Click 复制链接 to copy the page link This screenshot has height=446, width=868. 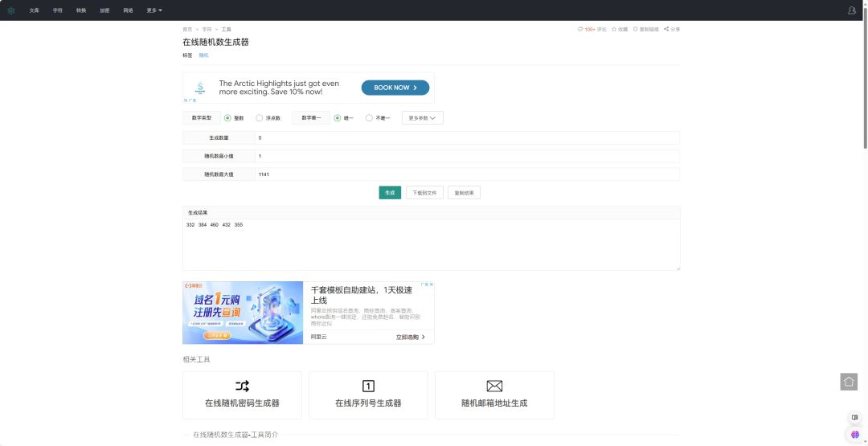pos(646,29)
